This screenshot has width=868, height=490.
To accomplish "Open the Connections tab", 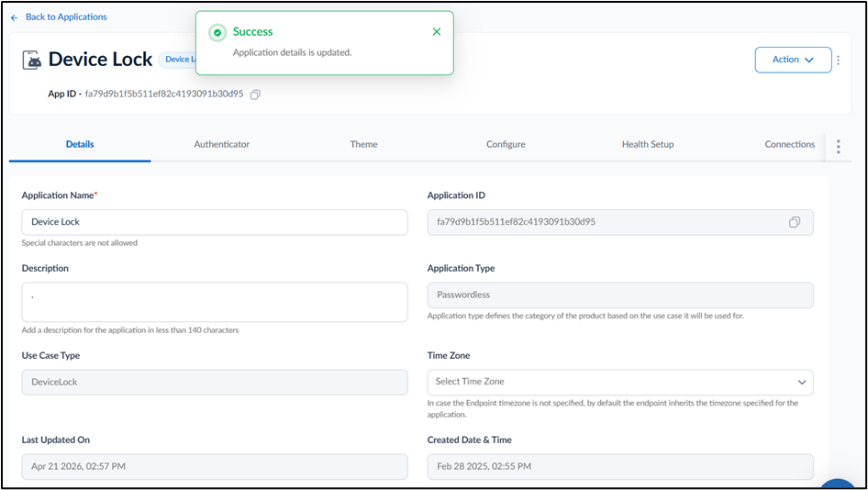I will (789, 144).
